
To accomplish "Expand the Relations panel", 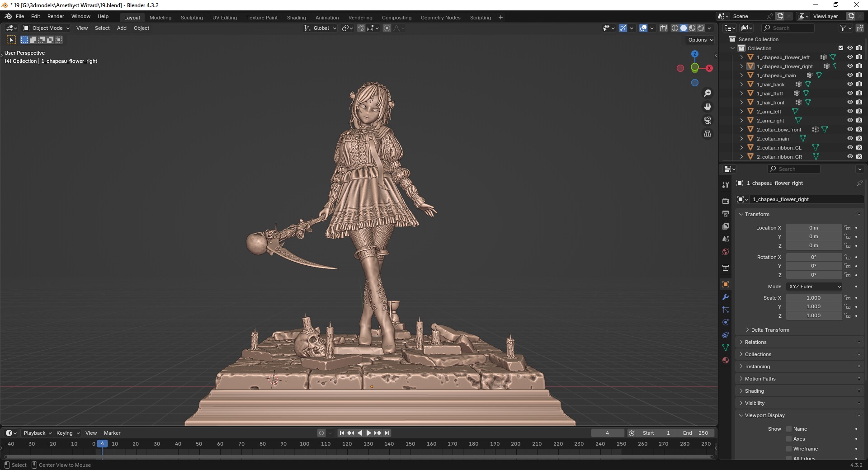I will pyautogui.click(x=756, y=342).
